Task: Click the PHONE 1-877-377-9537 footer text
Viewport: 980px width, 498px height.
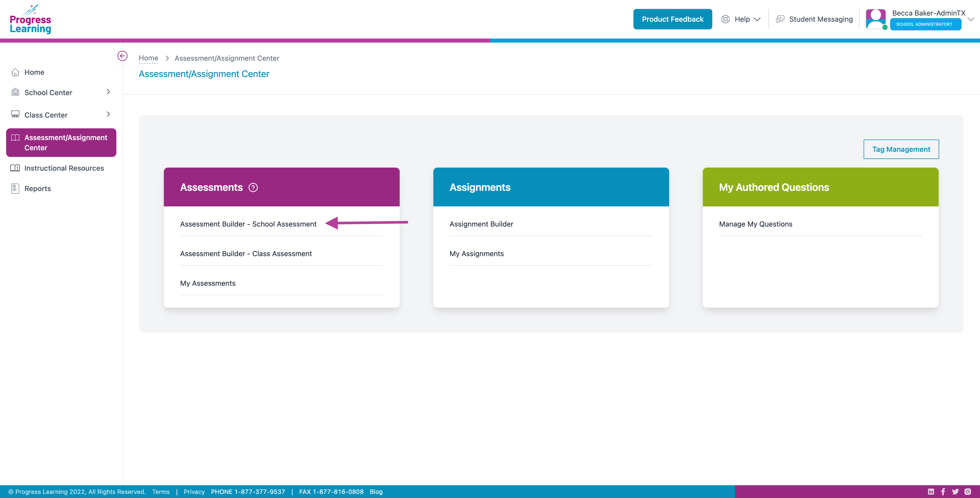Action: click(x=248, y=492)
